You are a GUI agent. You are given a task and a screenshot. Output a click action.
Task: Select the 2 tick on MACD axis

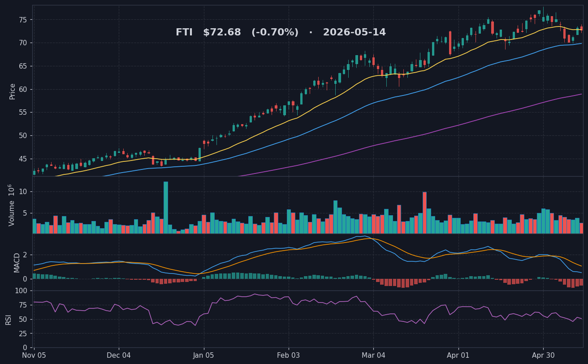tap(26, 255)
